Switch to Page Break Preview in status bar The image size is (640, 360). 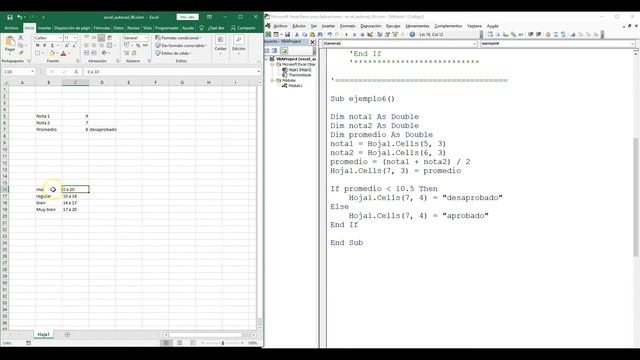coord(193,343)
